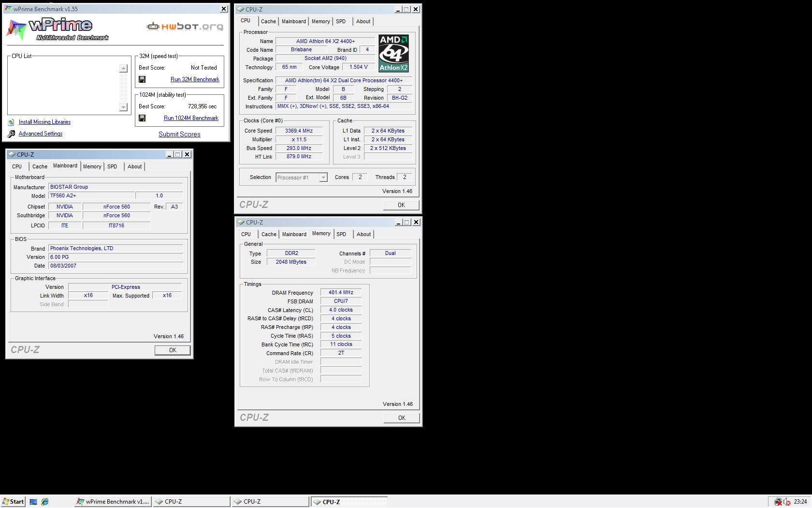Click OK in the Mainboard CPU-Z window
The height and width of the screenshot is (508, 812).
(x=173, y=350)
